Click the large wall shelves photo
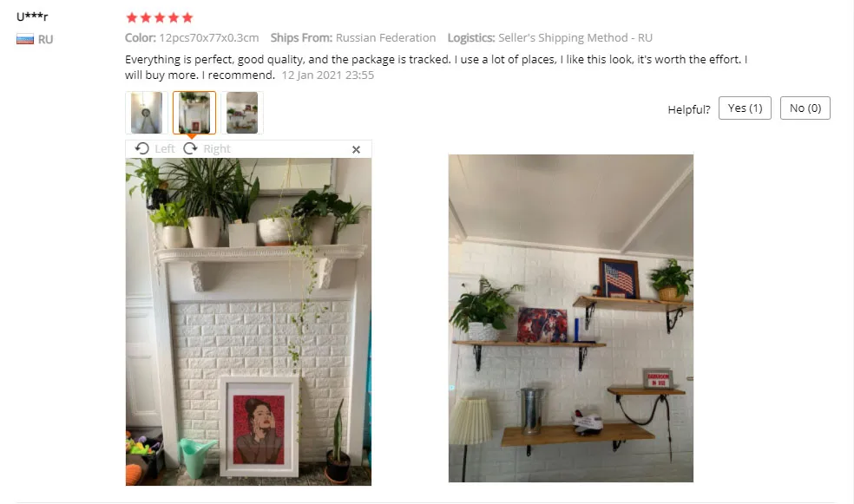This screenshot has width=854, height=504. click(x=571, y=318)
